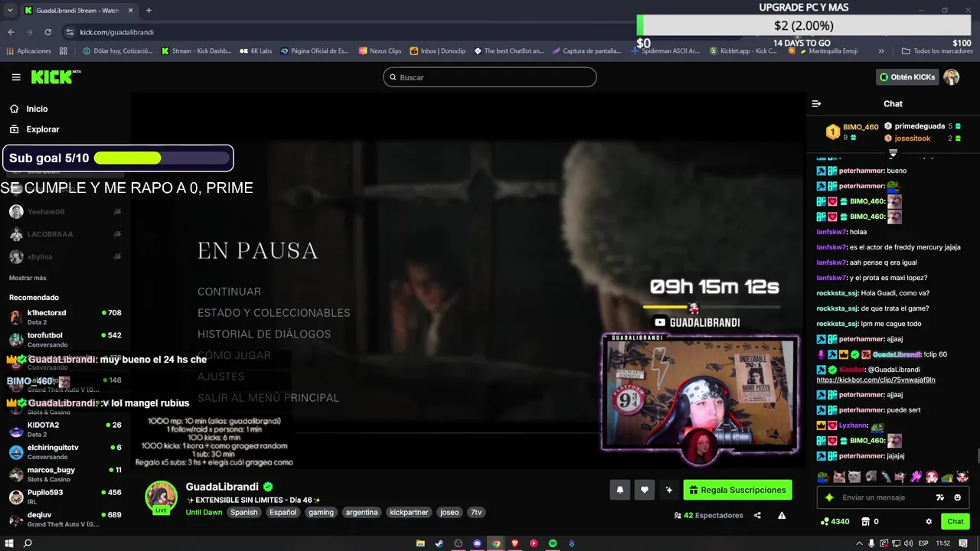Click the sparkle subscribe icon button
The width and height of the screenshot is (980, 551).
(669, 490)
